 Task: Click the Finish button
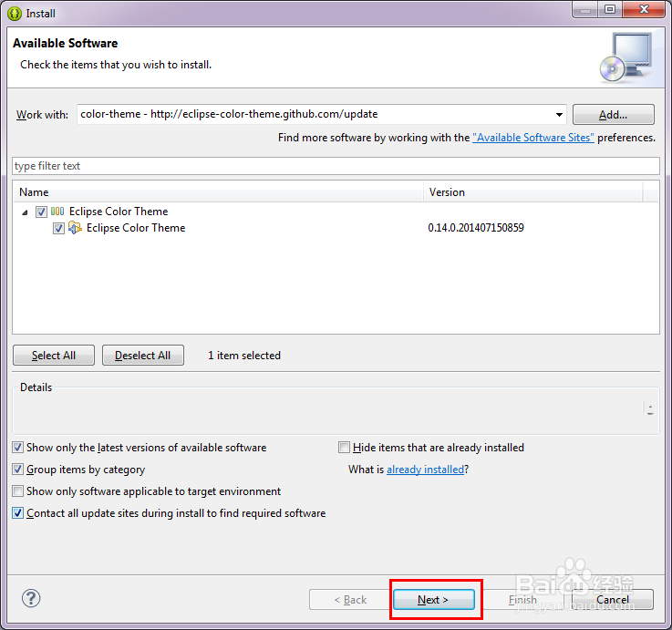[x=522, y=599]
